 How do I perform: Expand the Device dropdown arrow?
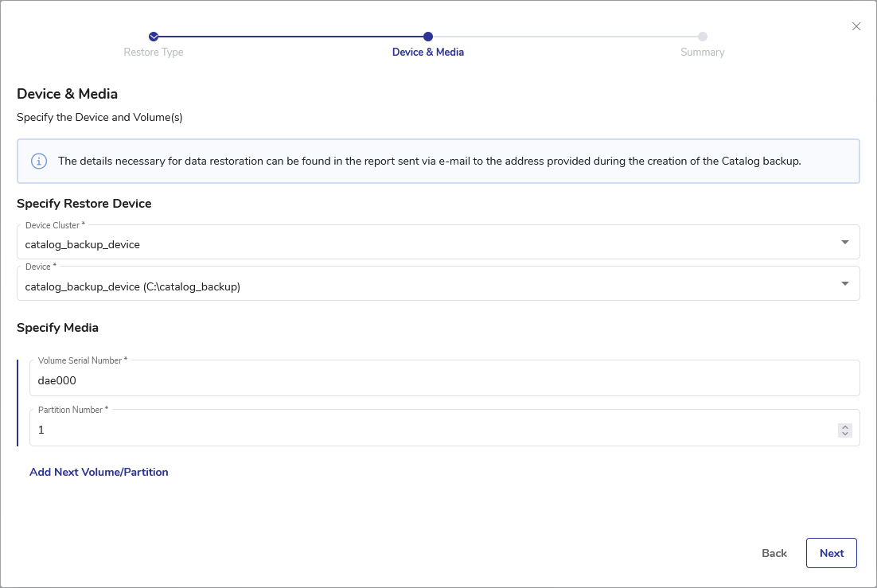845,283
